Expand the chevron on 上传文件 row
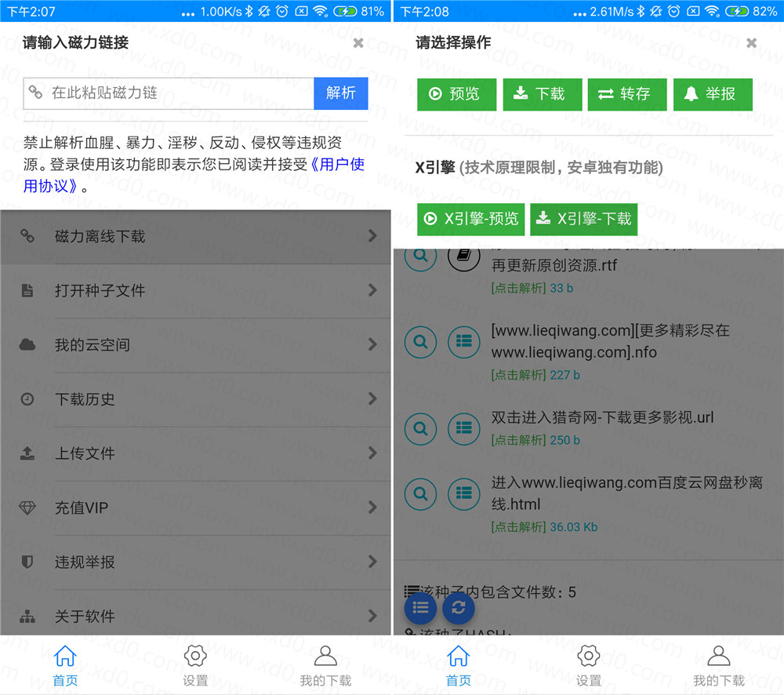 click(372, 453)
